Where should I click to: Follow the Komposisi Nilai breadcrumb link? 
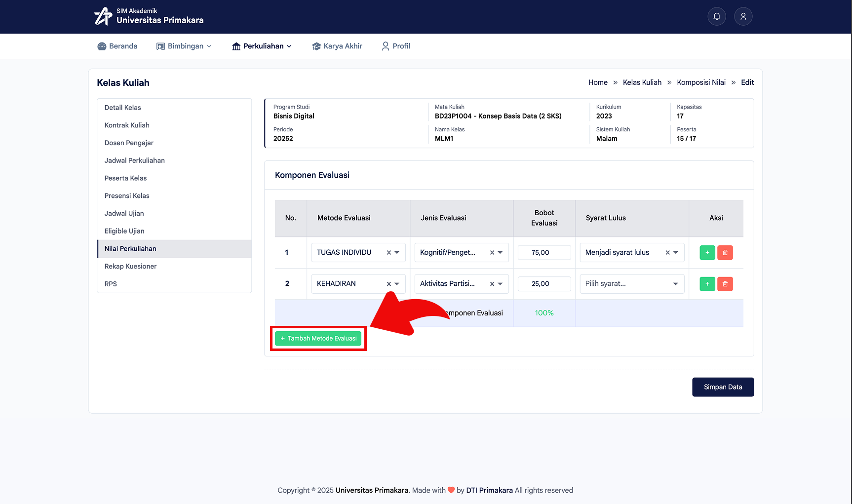tap(701, 82)
